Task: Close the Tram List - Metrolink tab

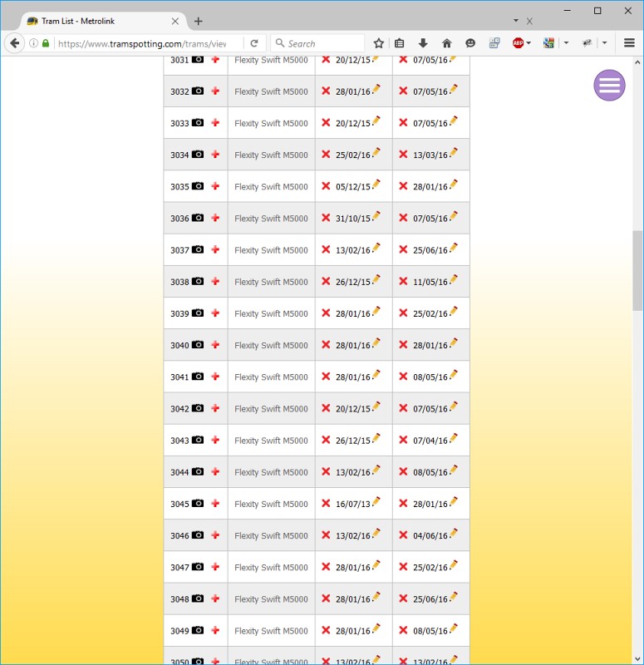Action: click(x=175, y=22)
